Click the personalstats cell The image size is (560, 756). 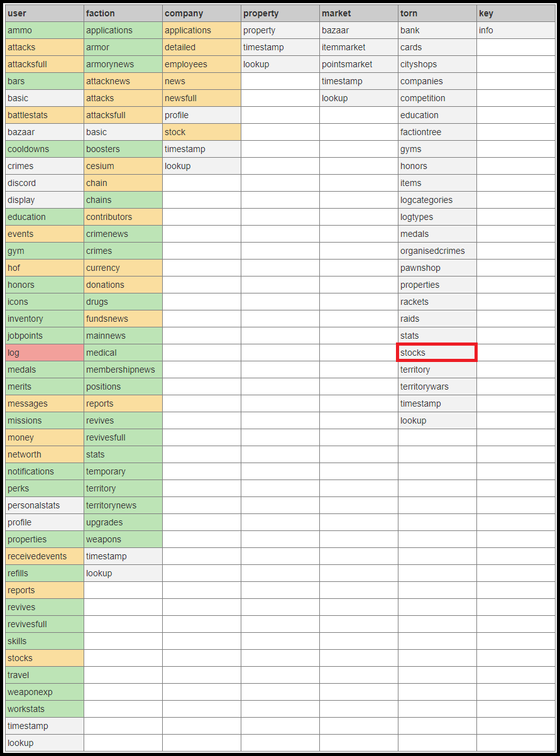45,505
